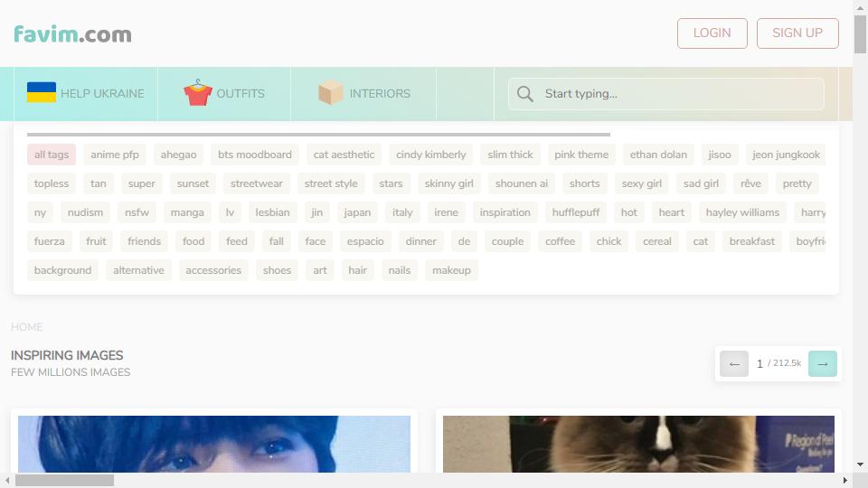Go to next page with right arrow

click(823, 363)
